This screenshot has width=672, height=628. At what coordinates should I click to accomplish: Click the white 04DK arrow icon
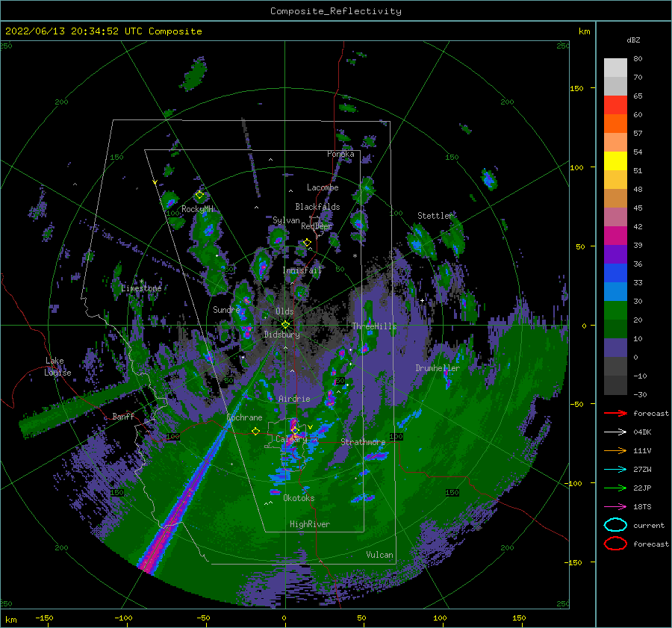[615, 432]
